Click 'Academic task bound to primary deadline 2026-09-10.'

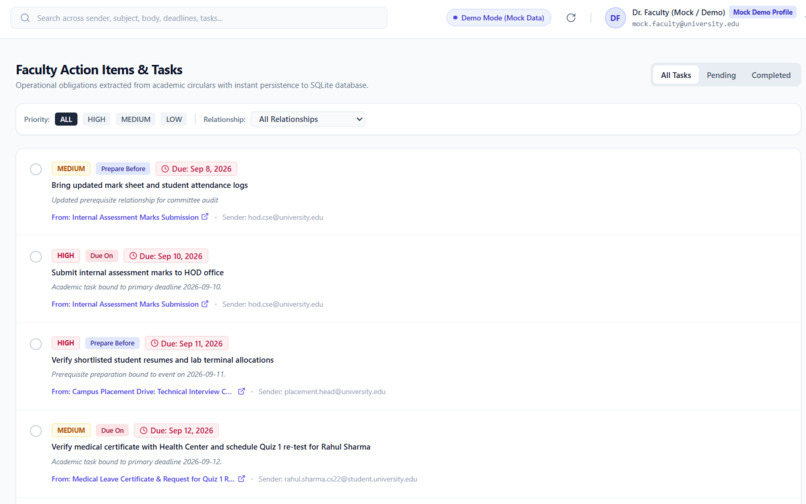137,287
